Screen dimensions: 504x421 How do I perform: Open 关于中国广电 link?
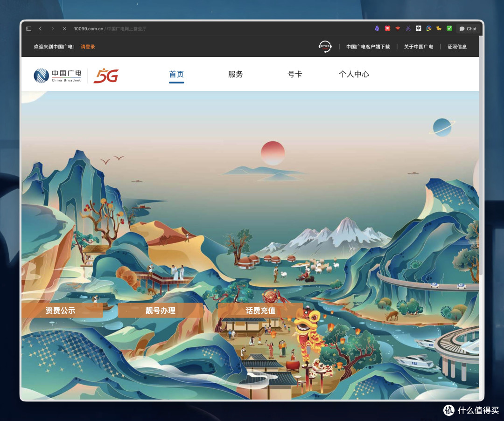tap(418, 47)
